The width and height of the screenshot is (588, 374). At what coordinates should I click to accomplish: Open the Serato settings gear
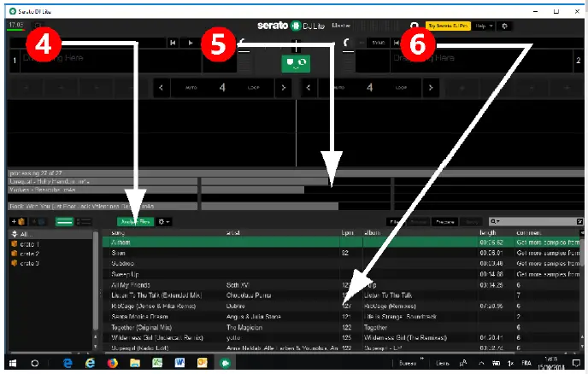click(504, 26)
